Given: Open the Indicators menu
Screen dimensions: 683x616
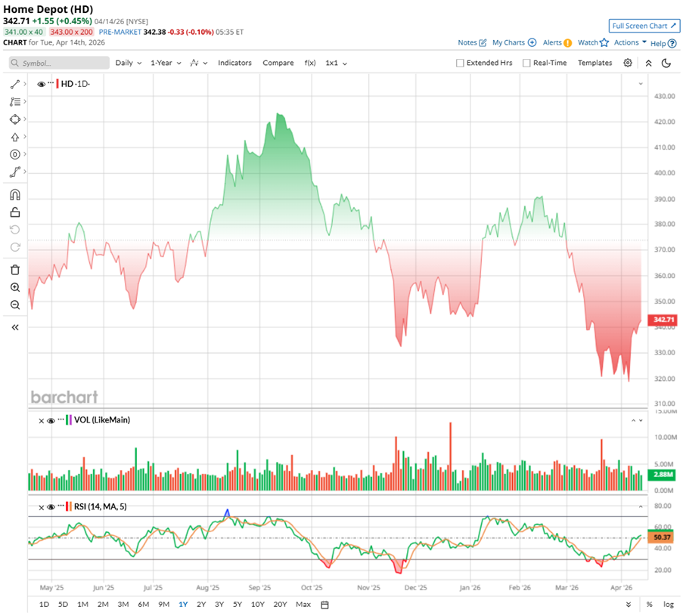Looking at the screenshot, I should coord(234,63).
